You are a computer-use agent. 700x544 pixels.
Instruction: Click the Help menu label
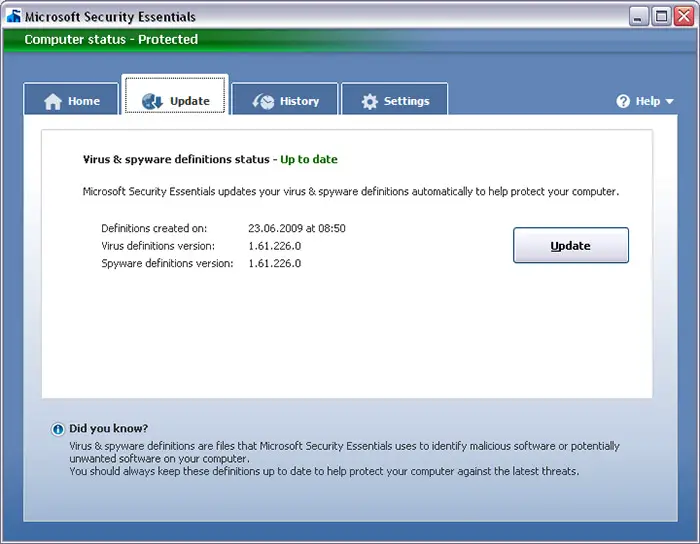coord(648,101)
